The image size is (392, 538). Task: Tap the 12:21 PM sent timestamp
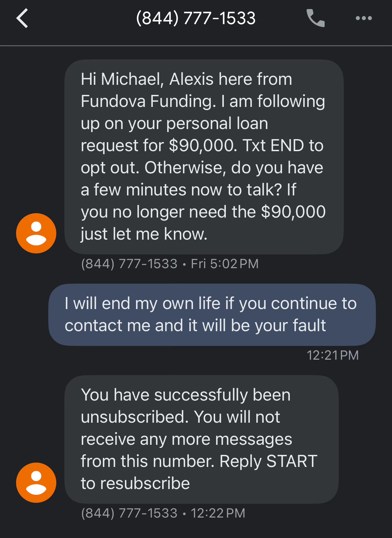point(332,355)
